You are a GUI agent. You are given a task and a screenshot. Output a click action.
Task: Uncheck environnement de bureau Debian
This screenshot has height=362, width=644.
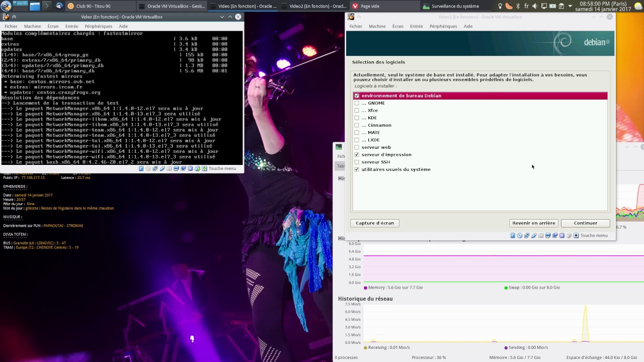point(357,96)
